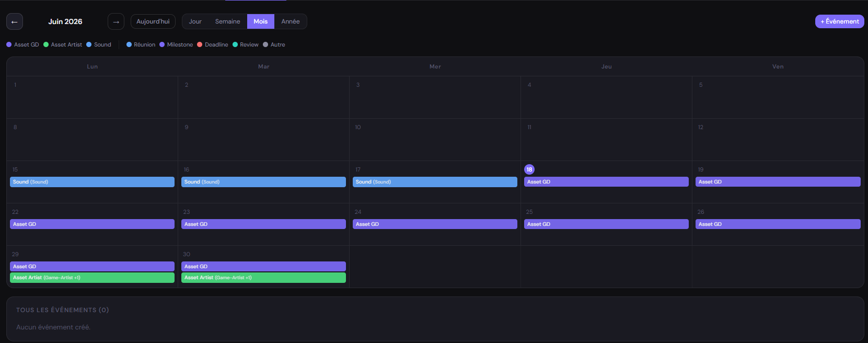Select day 5 cell number
The image size is (868, 343).
(x=701, y=85)
